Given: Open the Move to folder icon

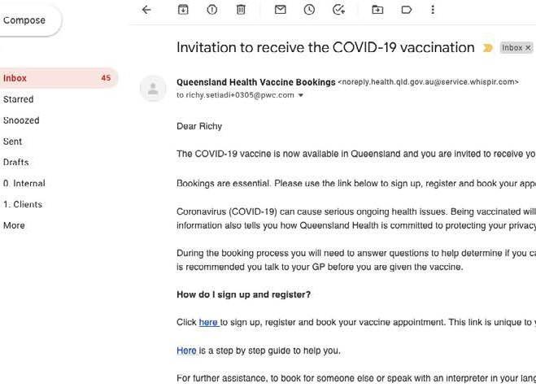Looking at the screenshot, I should click(x=377, y=10).
